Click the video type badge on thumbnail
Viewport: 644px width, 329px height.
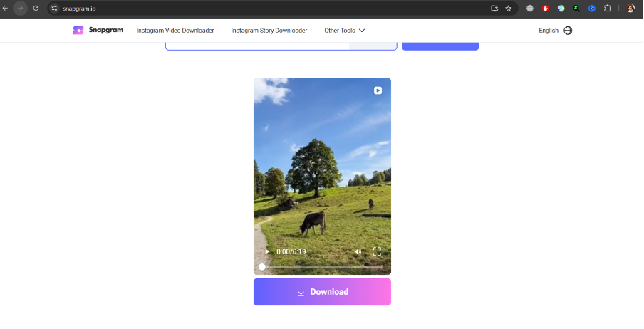[378, 90]
